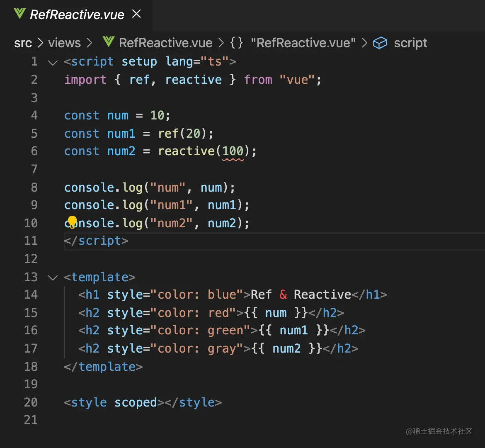Image resolution: width=485 pixels, height=448 pixels.
Task: Open the yellow lightbulb quick fix
Action: tap(72, 222)
